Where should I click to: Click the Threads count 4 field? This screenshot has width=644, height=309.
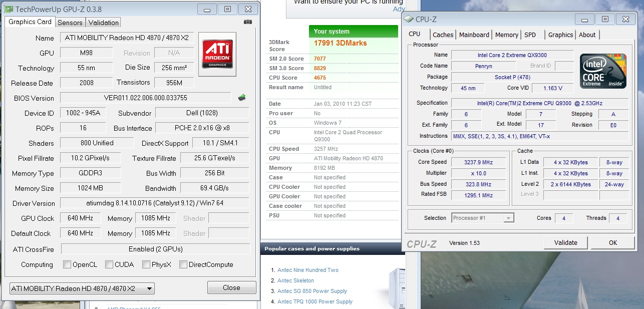click(x=617, y=218)
